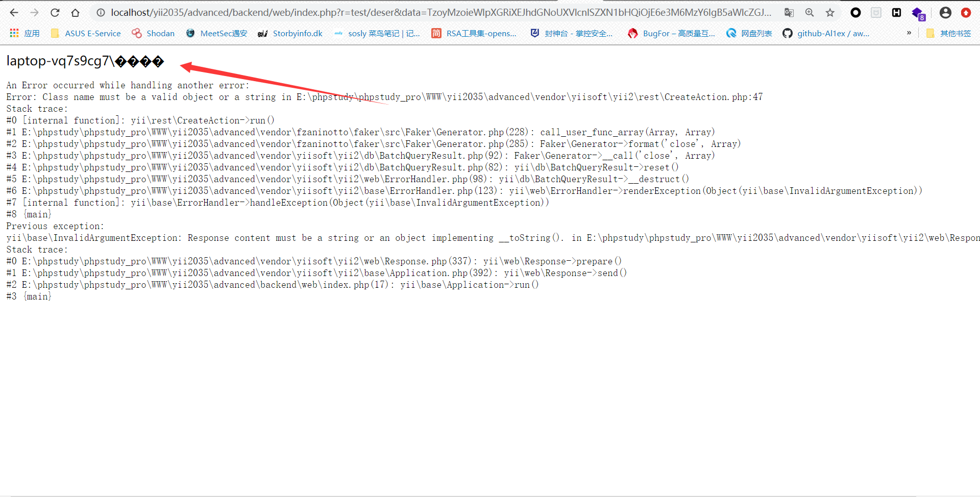980x497 pixels.
Task: Open the purple extension with 8 badge
Action: click(x=918, y=14)
